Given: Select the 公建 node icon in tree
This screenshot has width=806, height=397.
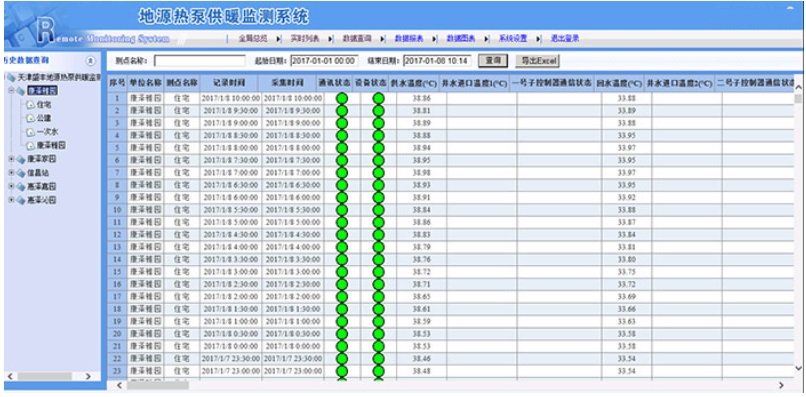Looking at the screenshot, I should pos(30,118).
